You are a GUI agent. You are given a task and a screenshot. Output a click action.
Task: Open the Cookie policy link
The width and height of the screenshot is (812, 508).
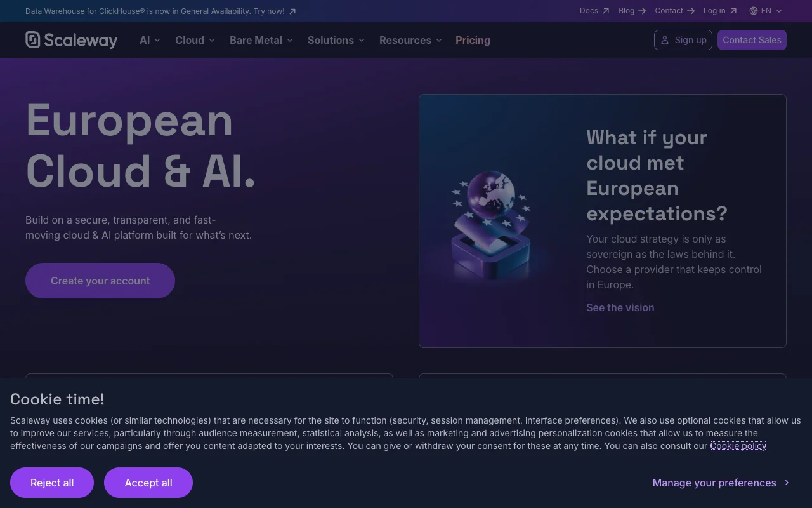point(738,446)
